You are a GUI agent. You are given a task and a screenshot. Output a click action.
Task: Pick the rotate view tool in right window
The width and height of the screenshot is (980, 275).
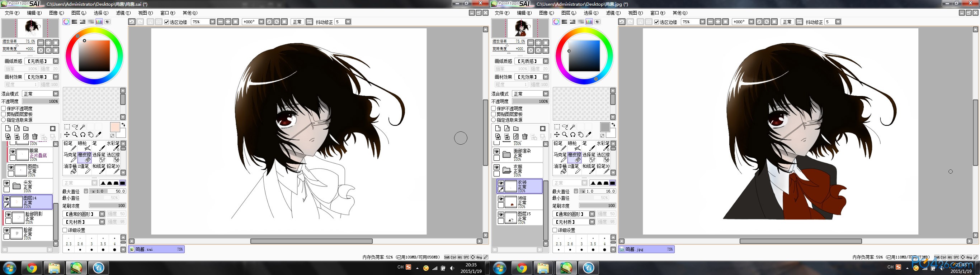pyautogui.click(x=573, y=135)
